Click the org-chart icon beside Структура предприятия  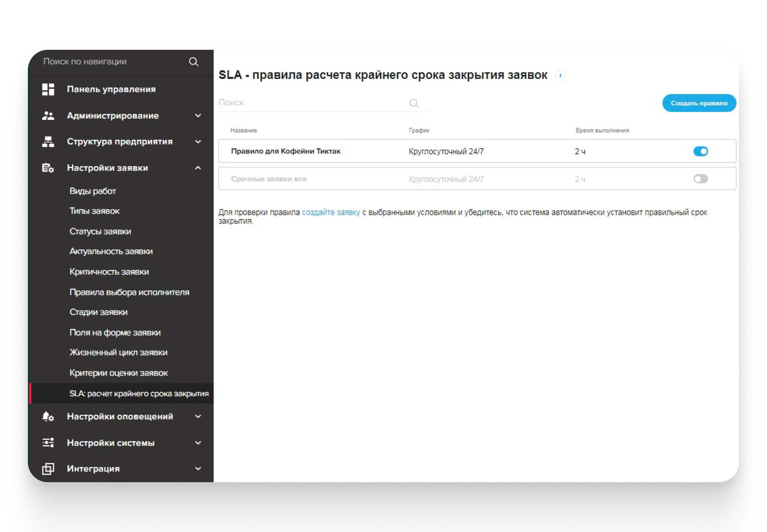(x=48, y=141)
